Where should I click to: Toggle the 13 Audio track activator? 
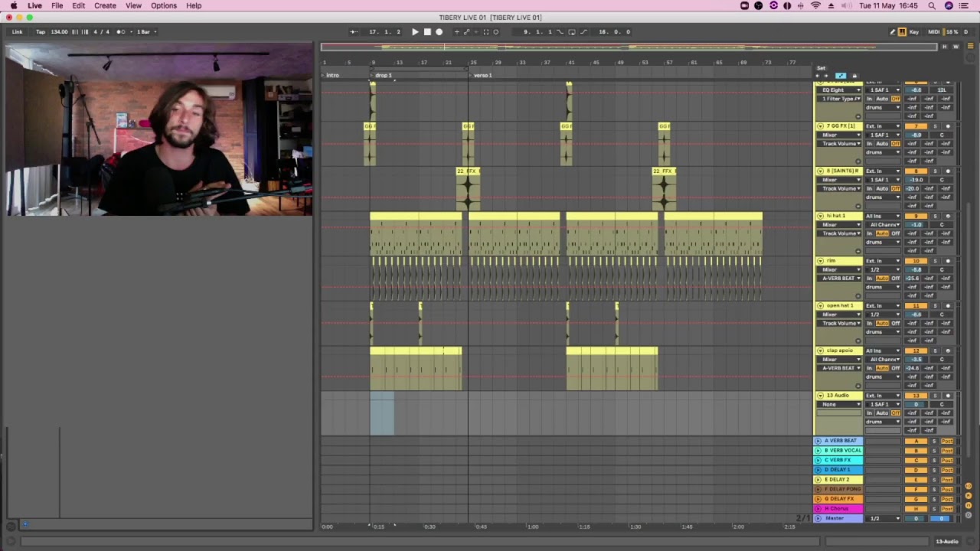pos(916,396)
